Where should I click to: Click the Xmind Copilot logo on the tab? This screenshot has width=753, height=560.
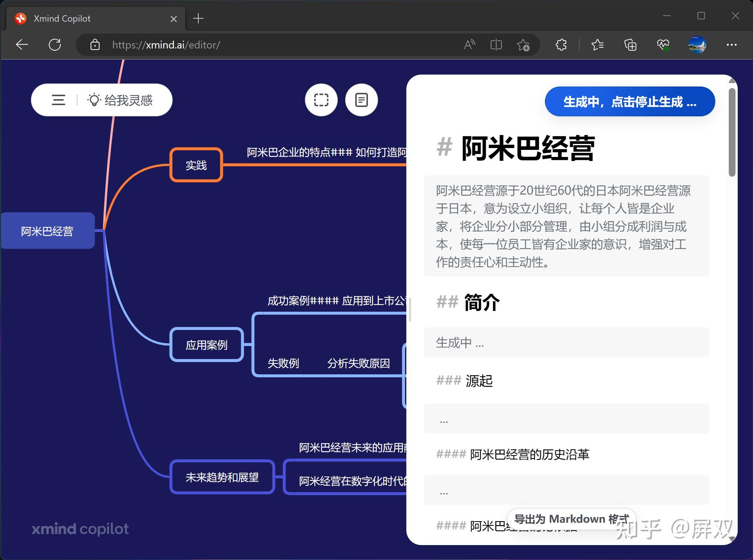click(21, 18)
